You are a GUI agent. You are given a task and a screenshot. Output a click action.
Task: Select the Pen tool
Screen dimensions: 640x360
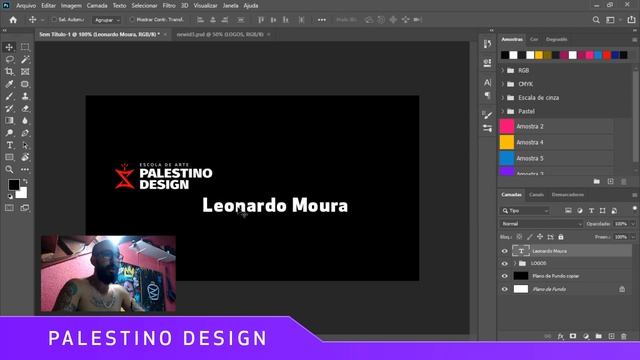25,133
